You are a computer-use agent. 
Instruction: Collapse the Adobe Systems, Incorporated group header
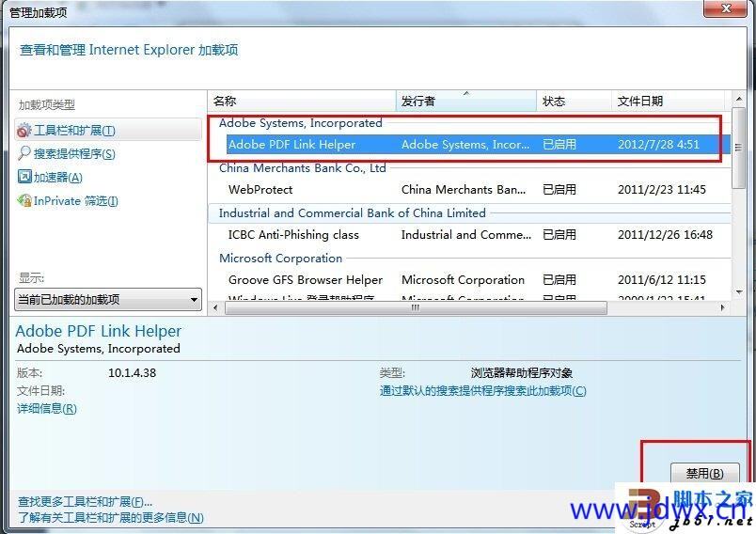tap(300, 123)
